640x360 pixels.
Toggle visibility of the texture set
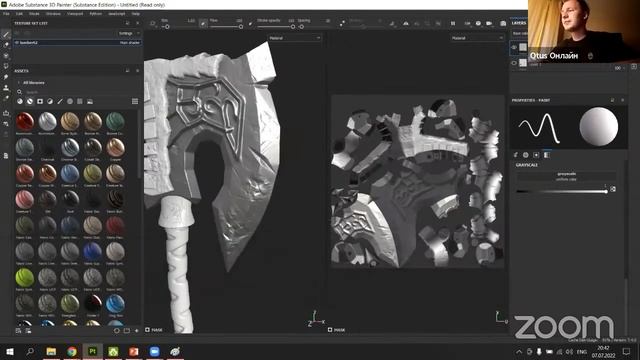tap(17, 42)
